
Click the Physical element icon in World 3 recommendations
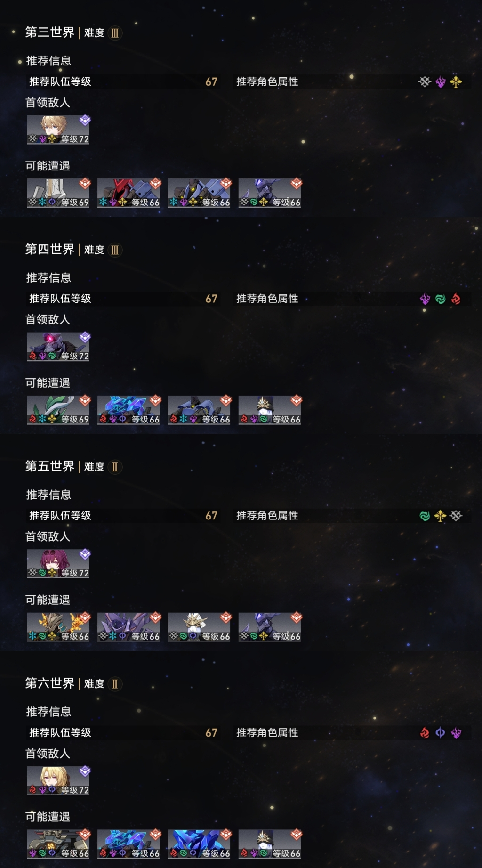(425, 82)
